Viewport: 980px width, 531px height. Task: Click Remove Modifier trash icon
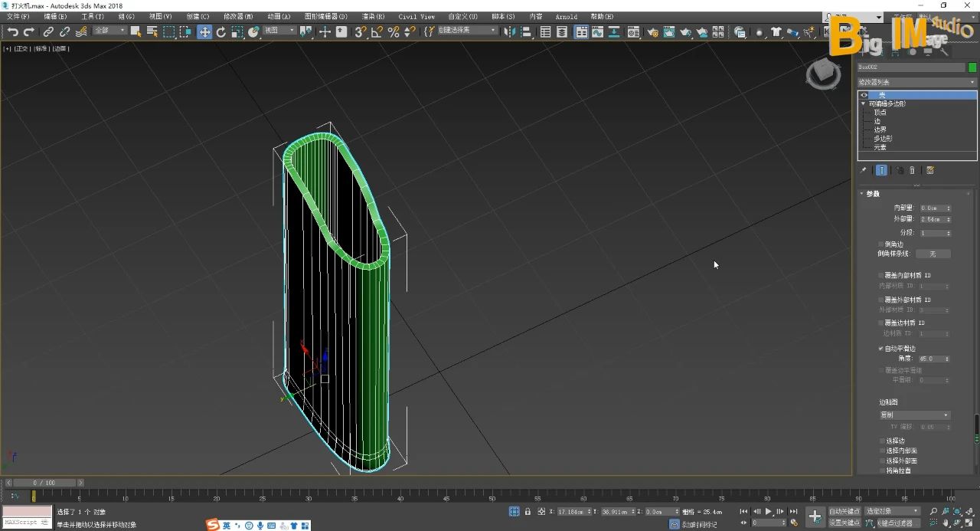[x=913, y=170]
